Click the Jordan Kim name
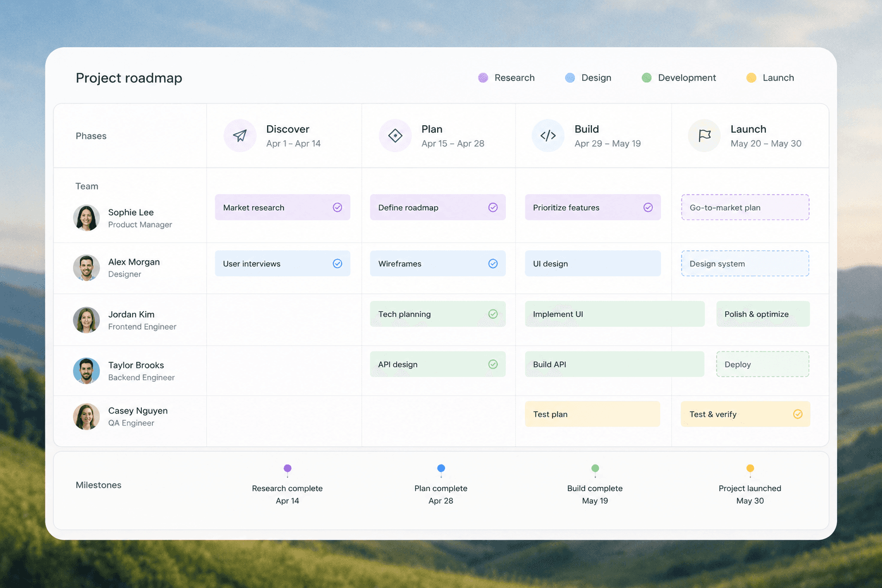882x588 pixels. [131, 314]
